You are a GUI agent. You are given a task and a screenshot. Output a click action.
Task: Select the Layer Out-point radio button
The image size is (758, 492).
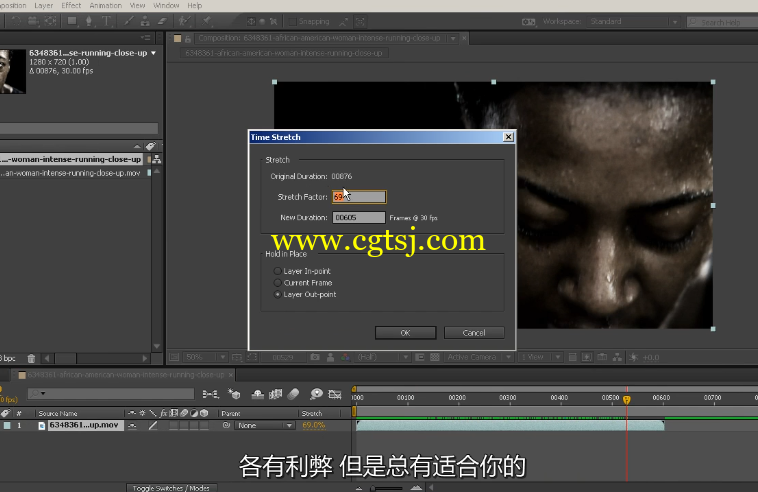277,294
